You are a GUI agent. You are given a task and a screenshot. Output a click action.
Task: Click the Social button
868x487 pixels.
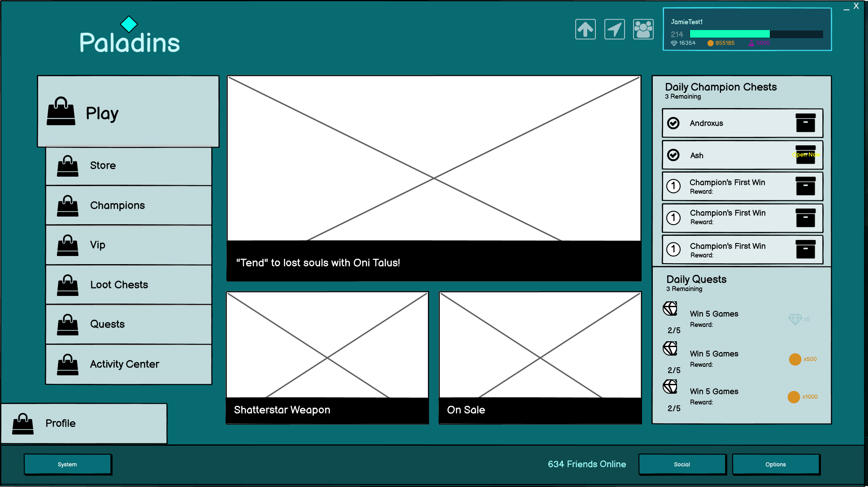682,464
